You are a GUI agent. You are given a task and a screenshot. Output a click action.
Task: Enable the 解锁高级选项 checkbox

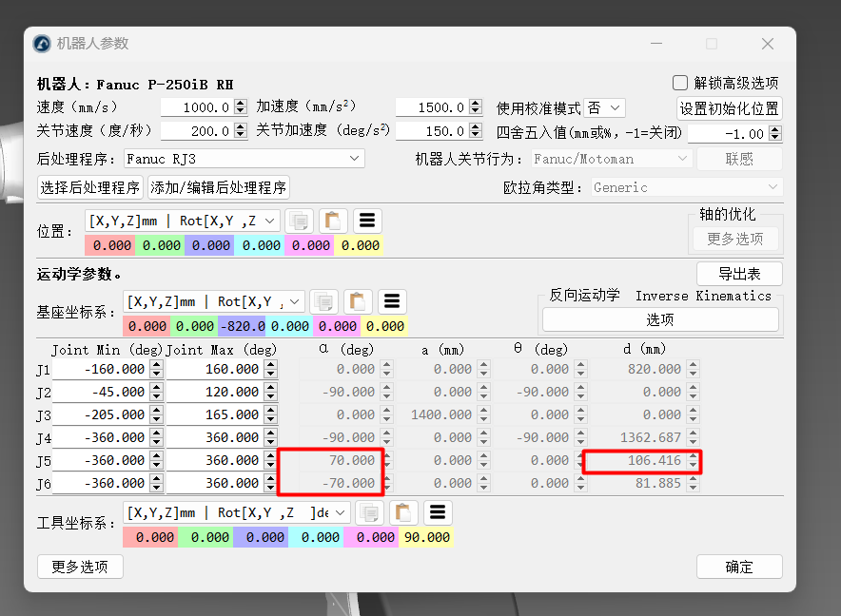[680, 83]
